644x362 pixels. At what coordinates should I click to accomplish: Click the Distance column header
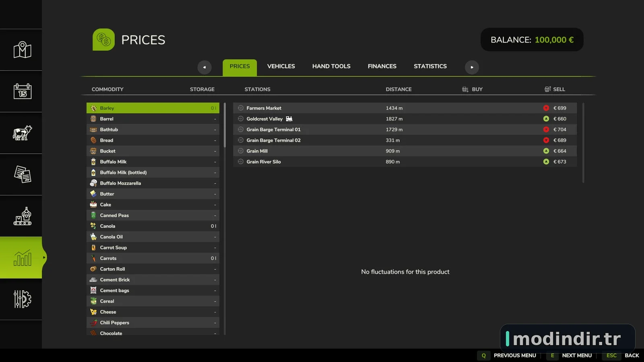(x=398, y=89)
